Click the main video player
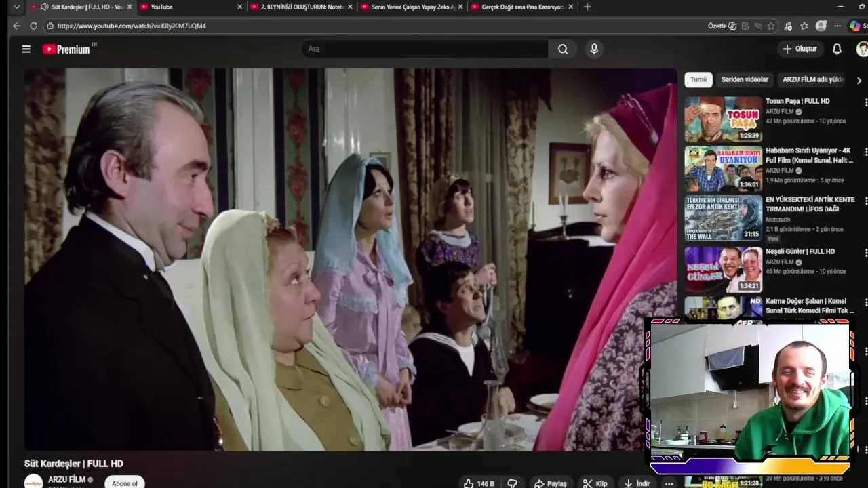Screen dimensions: 868x488 point(351,260)
